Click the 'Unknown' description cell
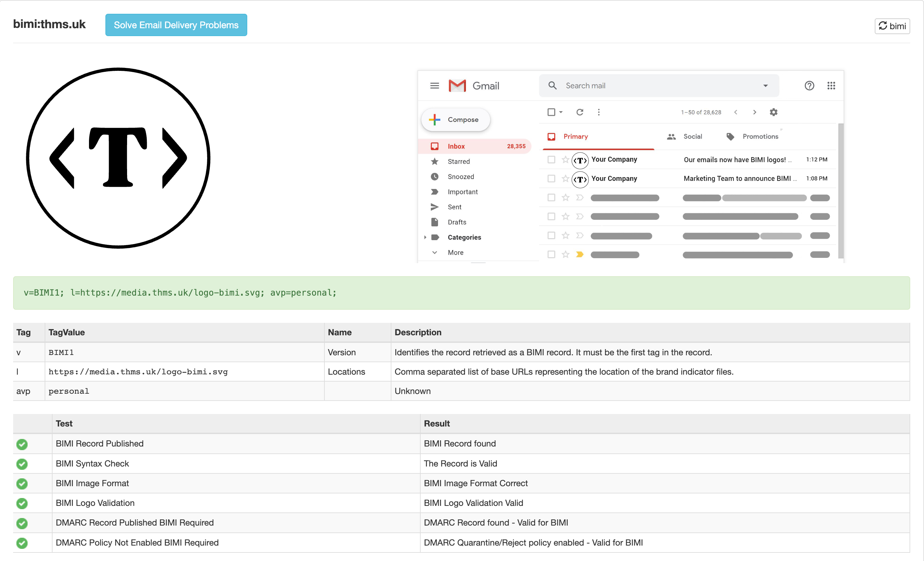924x561 pixels. point(650,391)
